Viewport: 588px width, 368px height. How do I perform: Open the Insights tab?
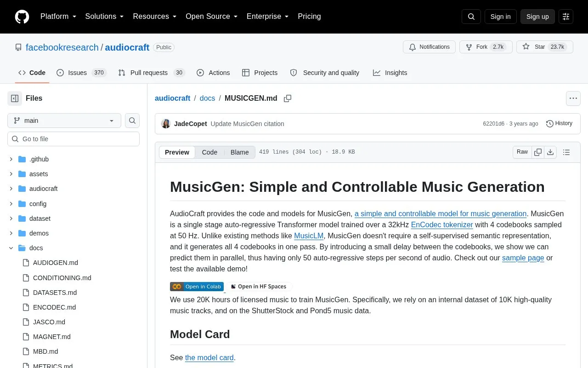tap(390, 73)
